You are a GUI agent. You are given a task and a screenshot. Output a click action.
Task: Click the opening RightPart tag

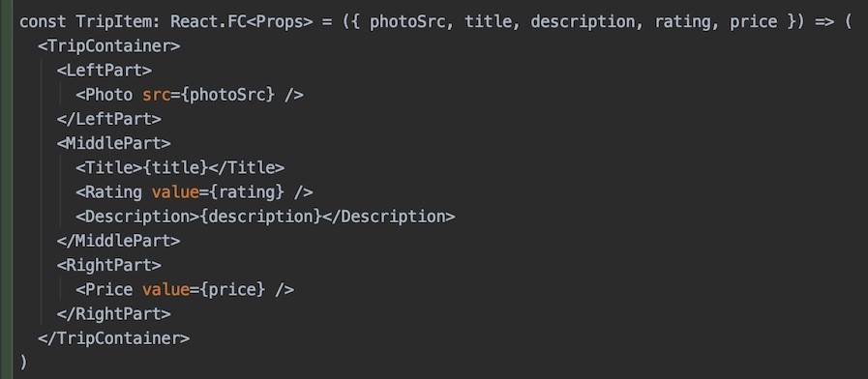(x=109, y=265)
